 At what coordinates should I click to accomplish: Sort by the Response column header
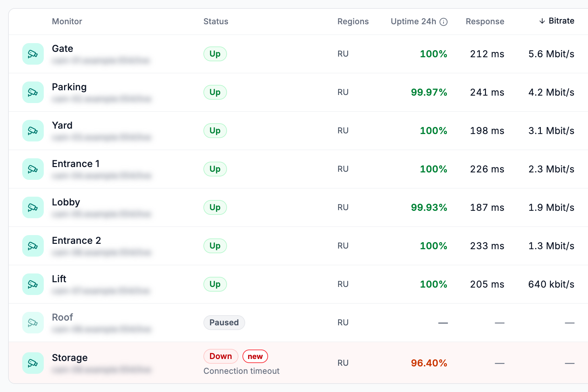tap(485, 22)
